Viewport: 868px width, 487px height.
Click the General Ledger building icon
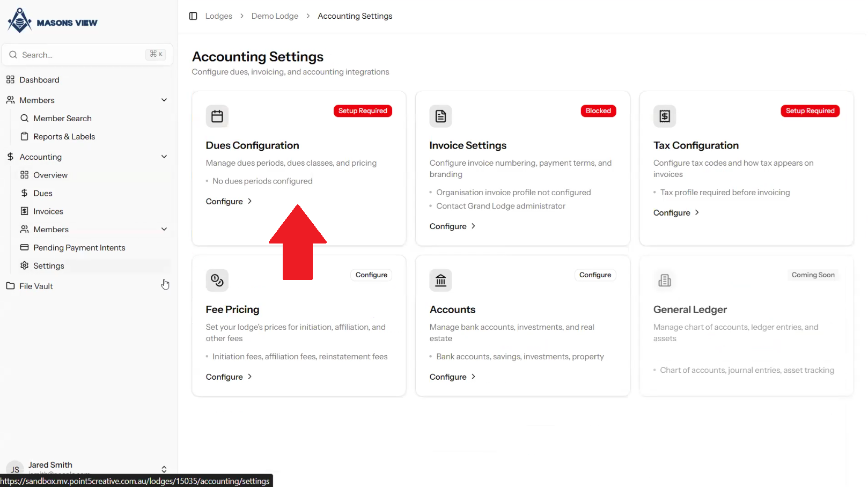point(665,280)
